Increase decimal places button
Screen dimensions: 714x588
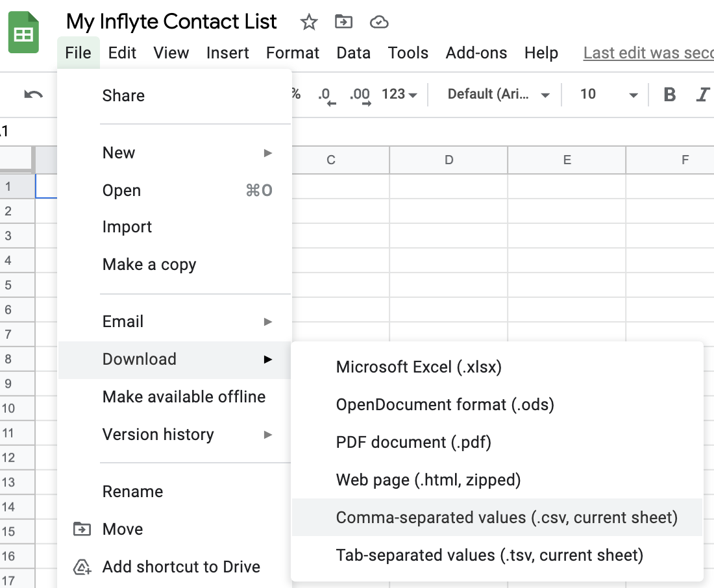pyautogui.click(x=360, y=95)
